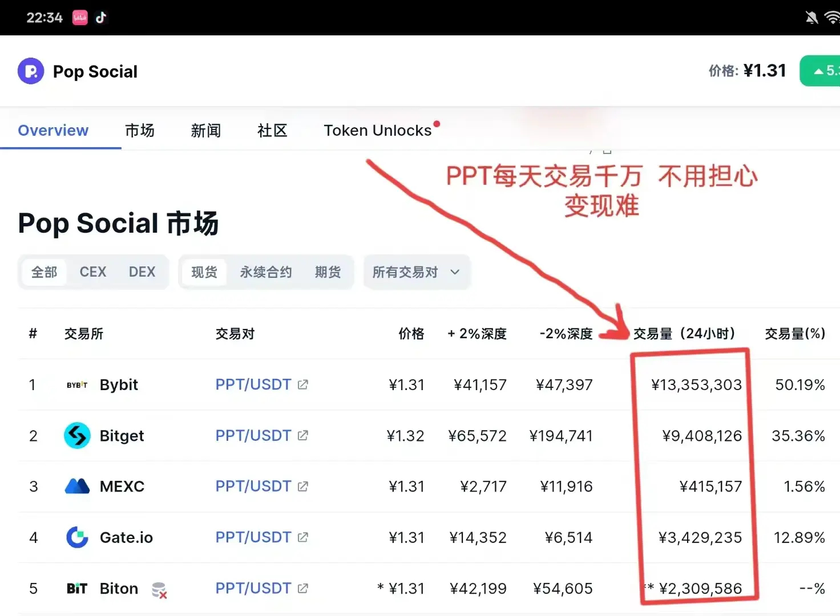
Task: Click Bitget's 24h volume ¥9,408,126
Action: click(702, 436)
